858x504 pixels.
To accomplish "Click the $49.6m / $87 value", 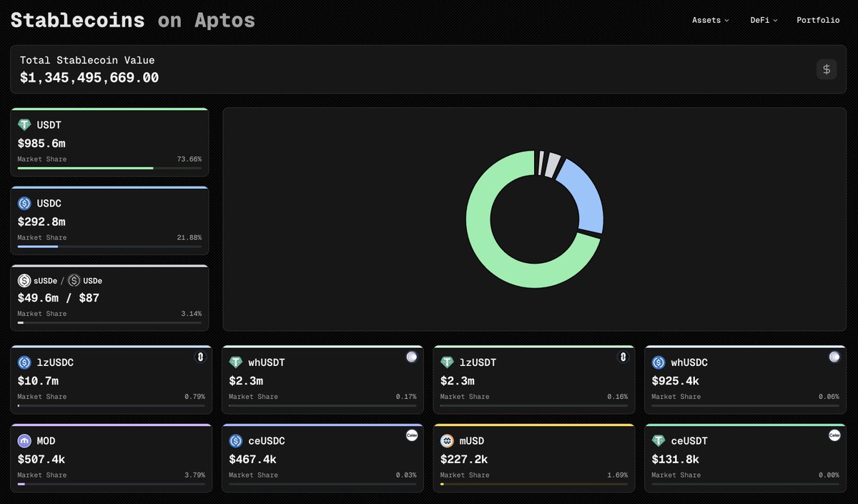I will pos(59,297).
